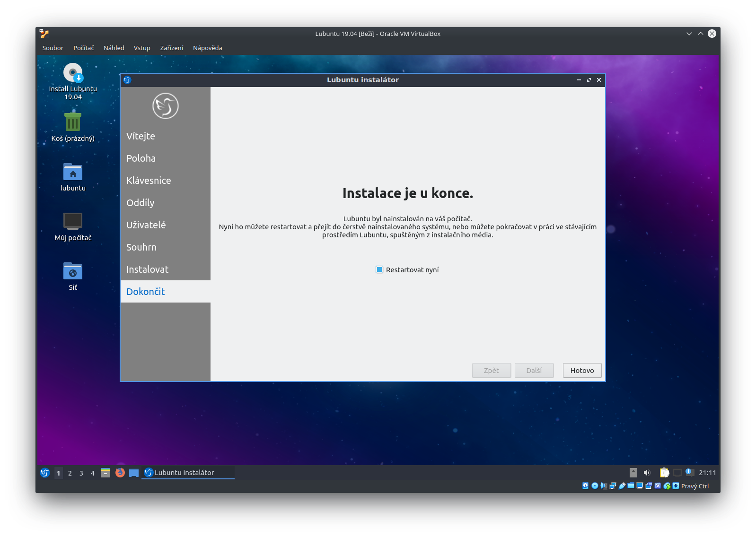The height and width of the screenshot is (537, 756).
Task: Launch the file manager from taskbar
Action: [105, 473]
